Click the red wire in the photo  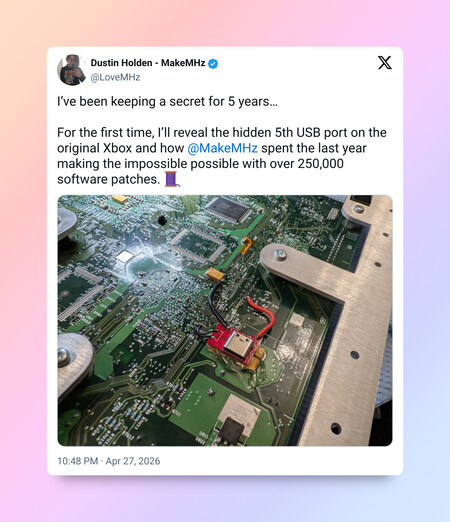click(x=265, y=315)
